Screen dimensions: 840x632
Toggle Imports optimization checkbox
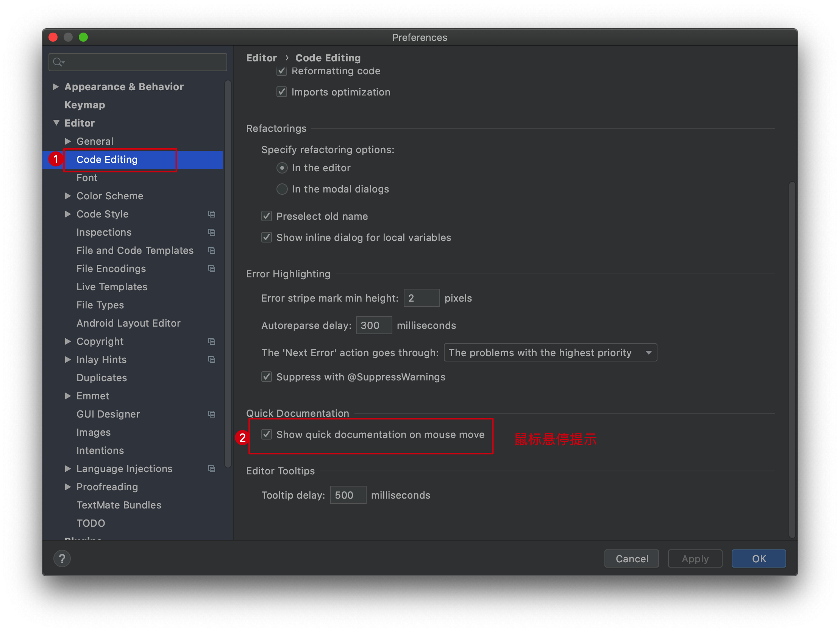[x=281, y=92]
